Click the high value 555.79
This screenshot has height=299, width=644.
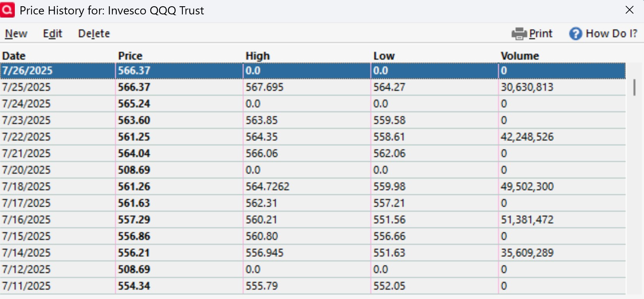262,286
